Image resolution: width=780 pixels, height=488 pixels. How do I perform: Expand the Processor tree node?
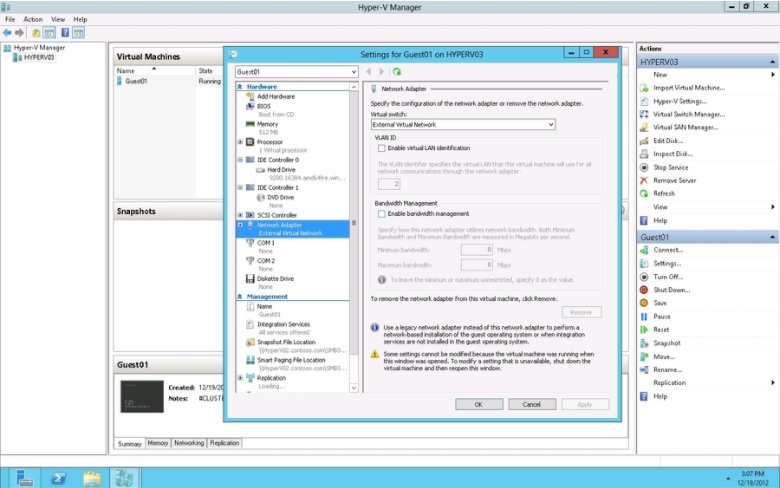tap(240, 142)
